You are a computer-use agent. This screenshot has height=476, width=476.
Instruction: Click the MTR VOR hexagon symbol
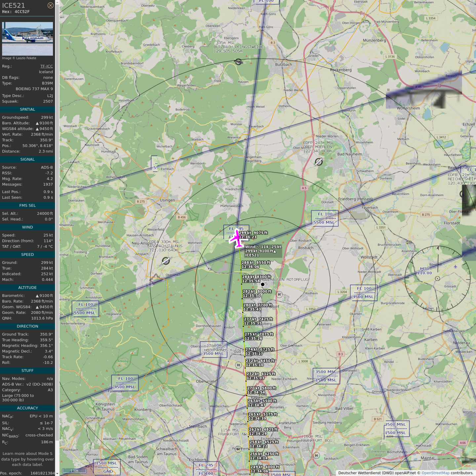point(437,279)
